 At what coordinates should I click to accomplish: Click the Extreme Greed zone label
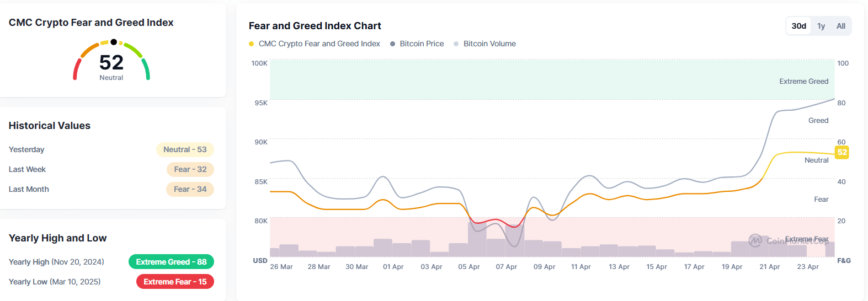pos(804,81)
